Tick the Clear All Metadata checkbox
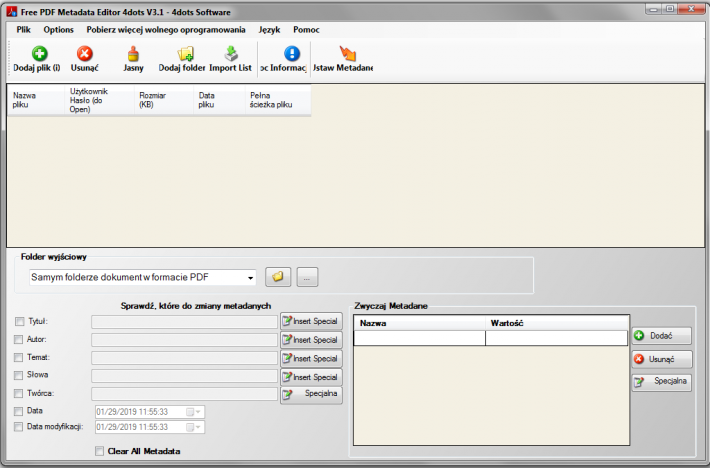 (x=99, y=451)
